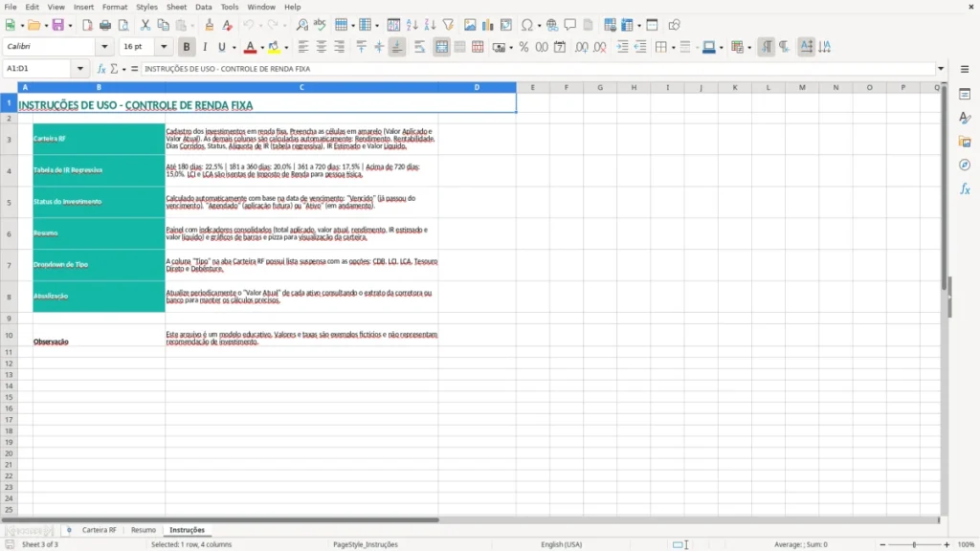Open sidebar Gallery panel icon
Screen dimensions: 980x551
click(965, 142)
